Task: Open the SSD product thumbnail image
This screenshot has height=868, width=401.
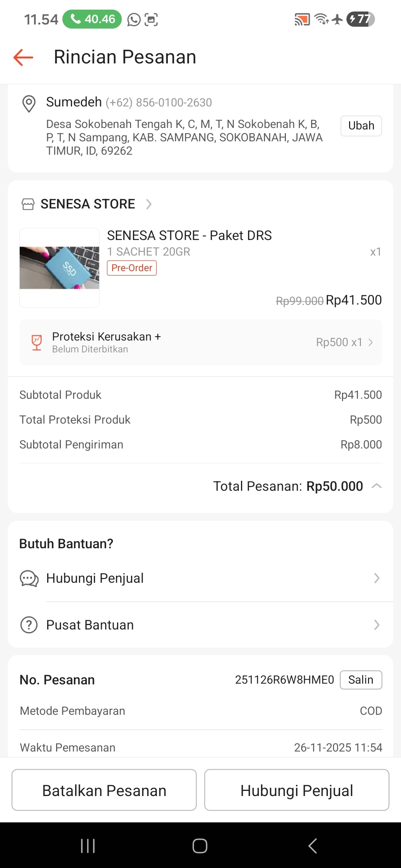Action: (x=59, y=268)
